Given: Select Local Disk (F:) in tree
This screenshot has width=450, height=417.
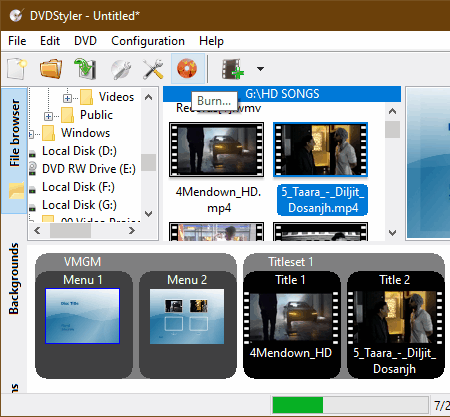Looking at the screenshot, I should [78, 187].
